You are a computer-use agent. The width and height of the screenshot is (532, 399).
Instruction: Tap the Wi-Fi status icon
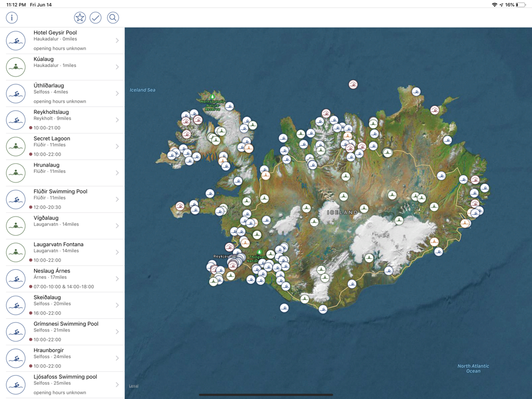tap(494, 5)
